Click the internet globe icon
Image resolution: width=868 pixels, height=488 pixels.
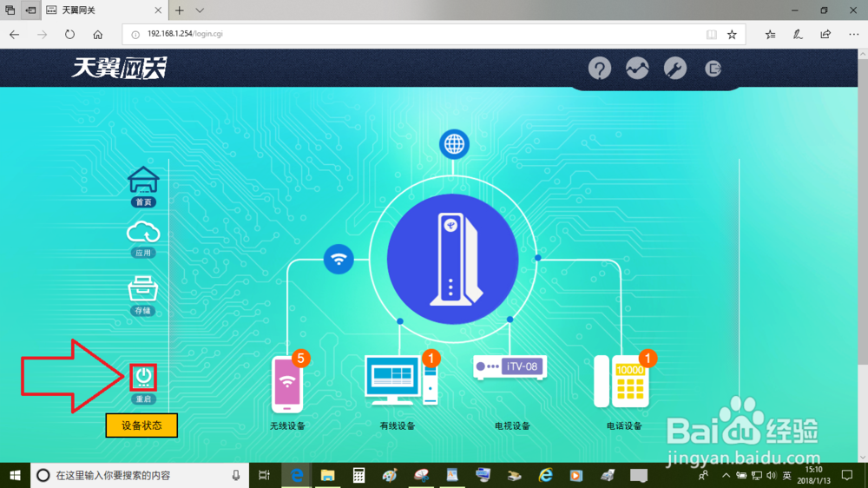point(454,144)
